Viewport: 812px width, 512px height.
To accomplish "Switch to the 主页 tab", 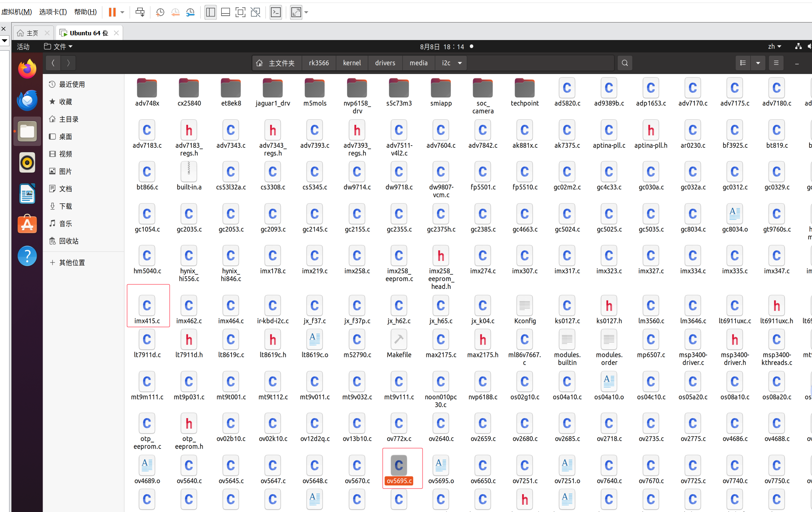I will [x=33, y=33].
